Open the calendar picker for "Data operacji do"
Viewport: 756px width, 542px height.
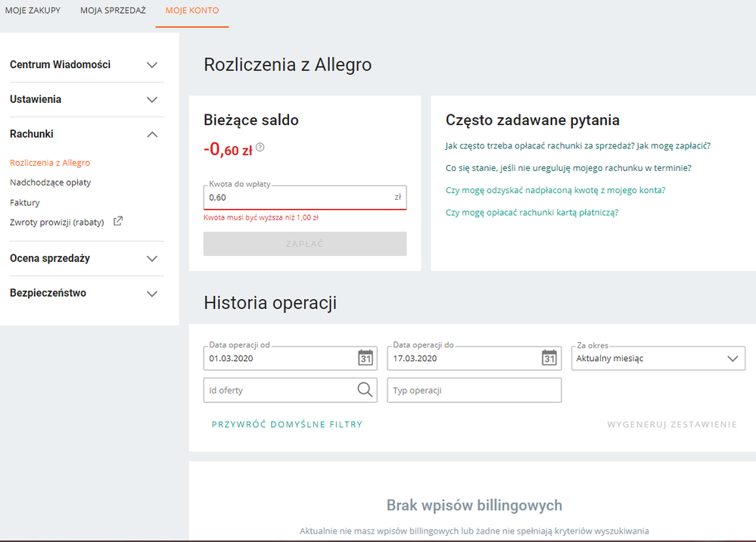tap(550, 357)
